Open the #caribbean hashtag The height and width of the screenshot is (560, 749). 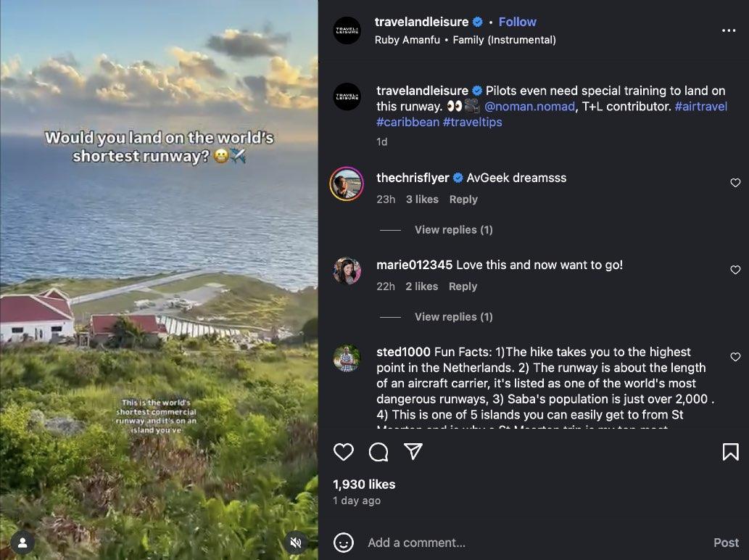point(407,122)
